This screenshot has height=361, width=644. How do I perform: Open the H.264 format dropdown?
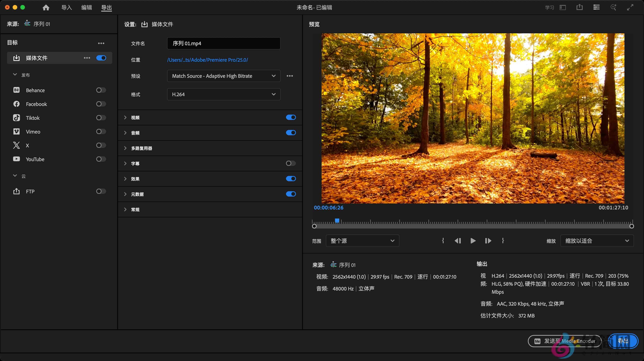(223, 94)
